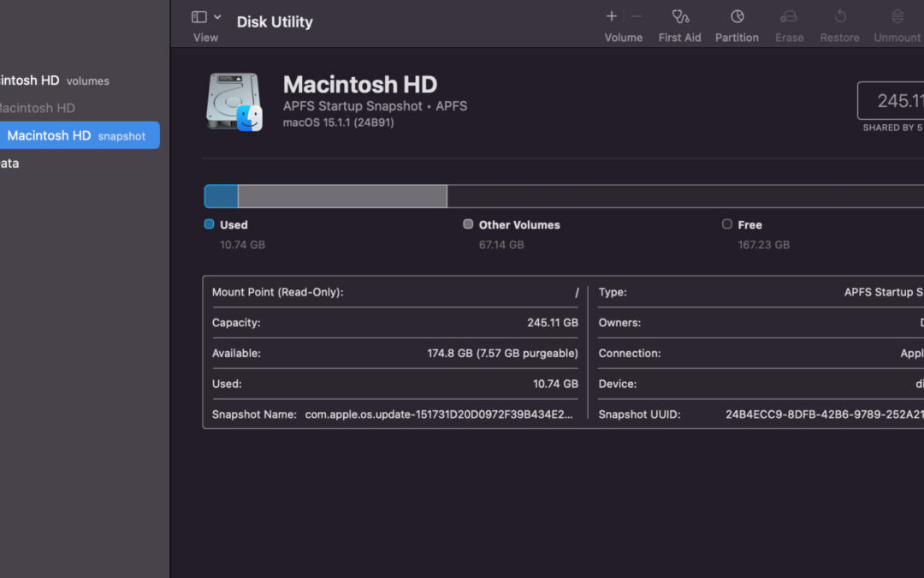Select the Data volume in sidebar

[x=9, y=163]
